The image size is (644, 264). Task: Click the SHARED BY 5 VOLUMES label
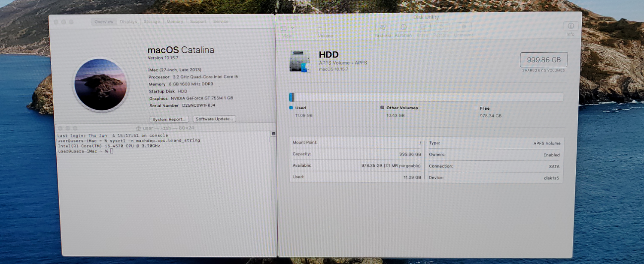pos(544,71)
